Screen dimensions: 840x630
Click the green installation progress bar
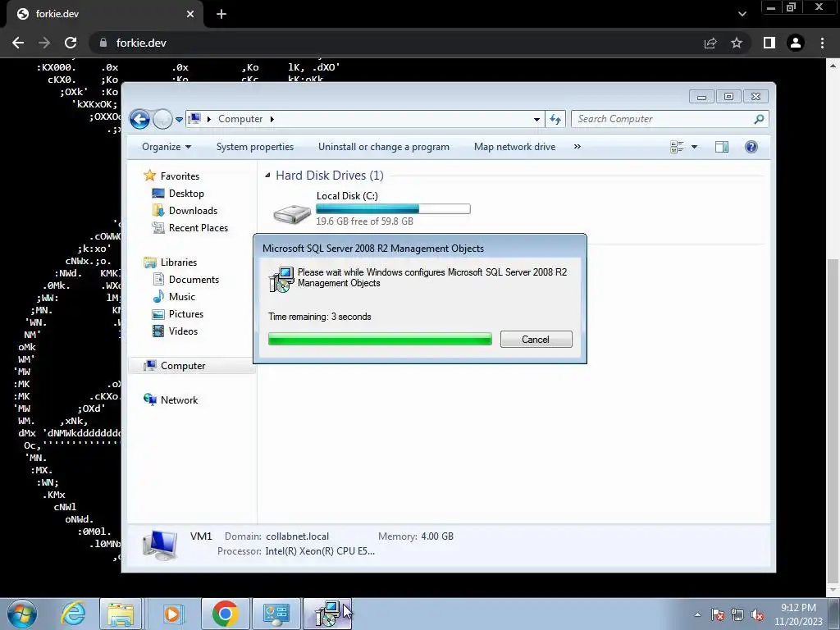point(380,339)
